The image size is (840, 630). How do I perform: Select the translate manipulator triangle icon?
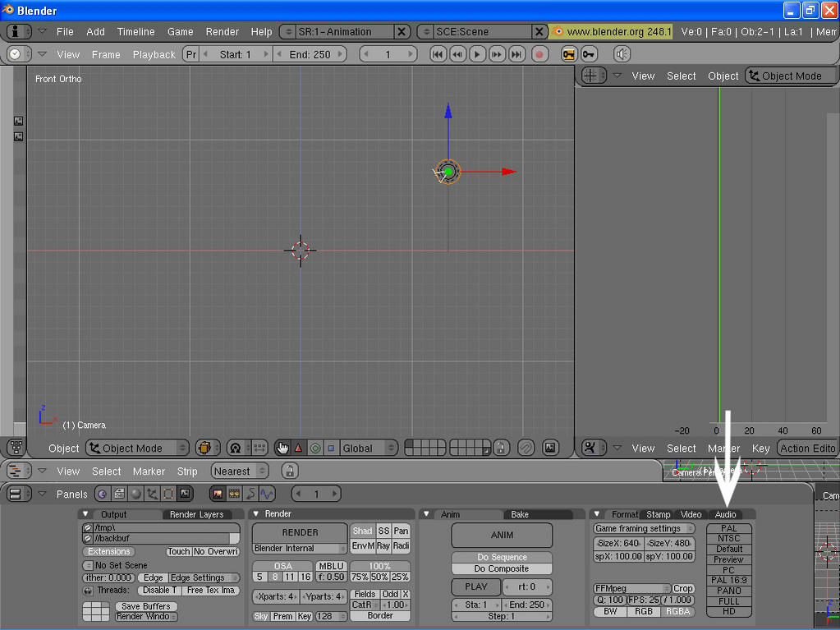pos(298,448)
